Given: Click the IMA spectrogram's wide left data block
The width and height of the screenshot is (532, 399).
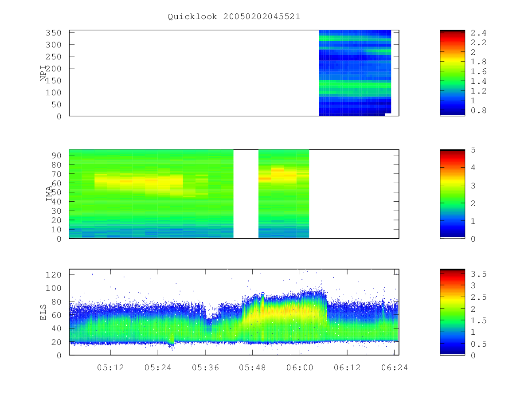Looking at the screenshot, I should coord(151,194).
